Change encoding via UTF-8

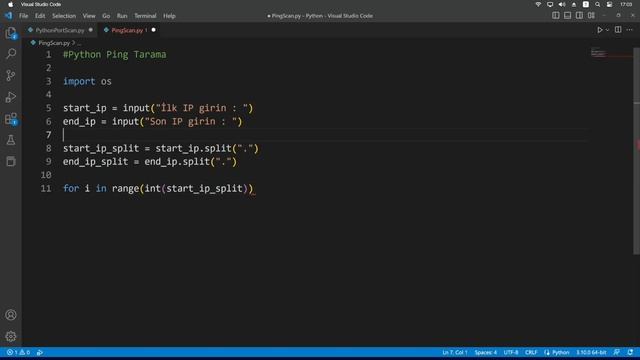pos(511,352)
